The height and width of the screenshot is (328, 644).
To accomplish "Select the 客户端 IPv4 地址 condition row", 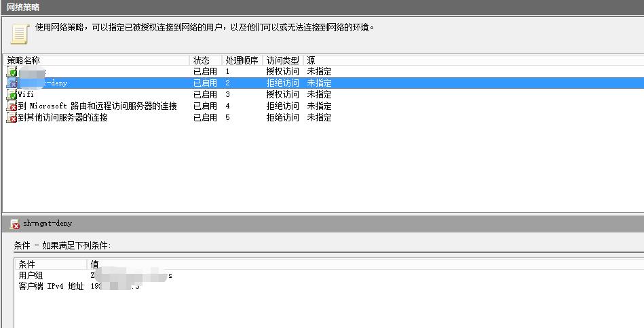I will coord(51,286).
